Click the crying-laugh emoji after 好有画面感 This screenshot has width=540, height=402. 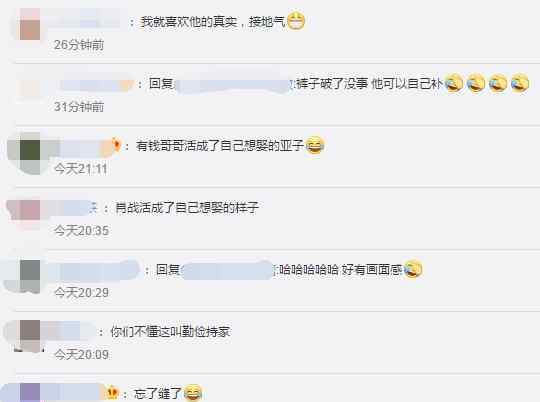pos(413,269)
